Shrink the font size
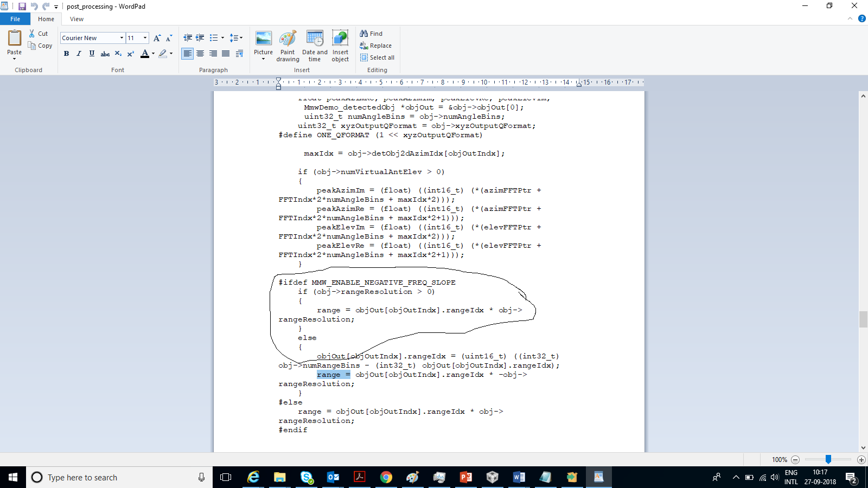The image size is (868, 488). [x=169, y=38]
